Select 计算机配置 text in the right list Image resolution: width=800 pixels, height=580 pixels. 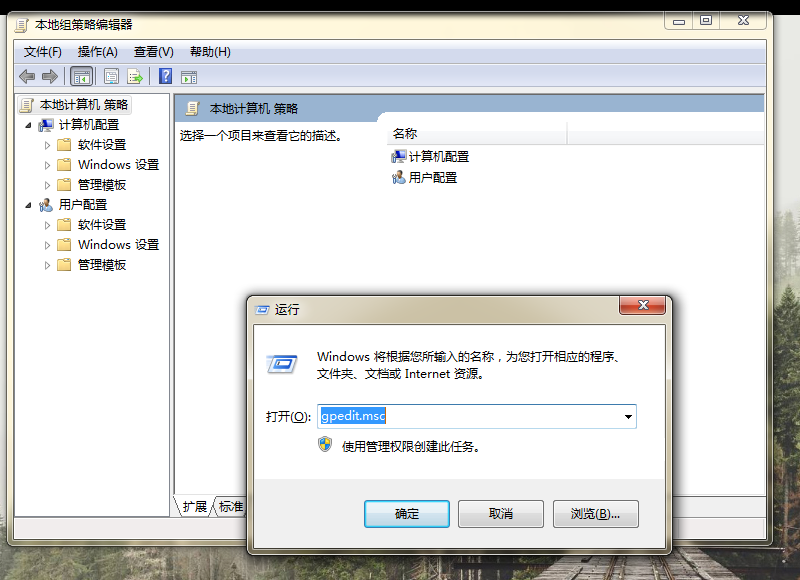439,157
